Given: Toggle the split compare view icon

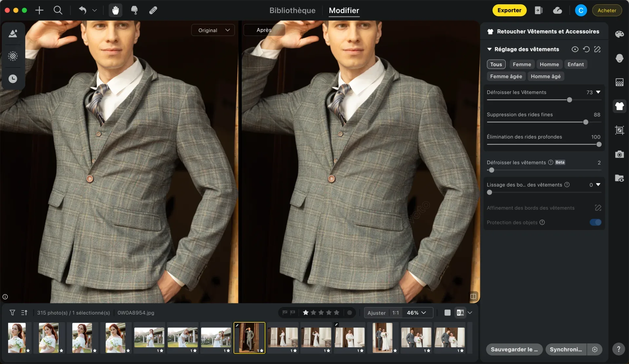Looking at the screenshot, I should pos(473,296).
